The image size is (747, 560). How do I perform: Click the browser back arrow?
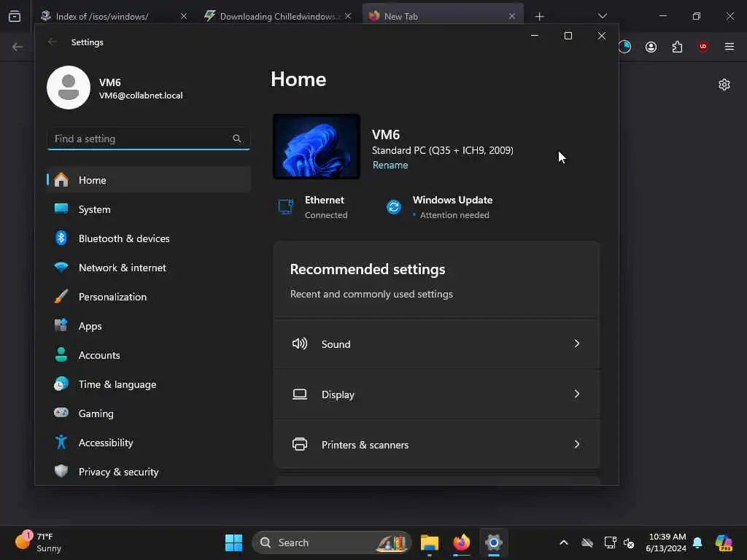point(18,47)
